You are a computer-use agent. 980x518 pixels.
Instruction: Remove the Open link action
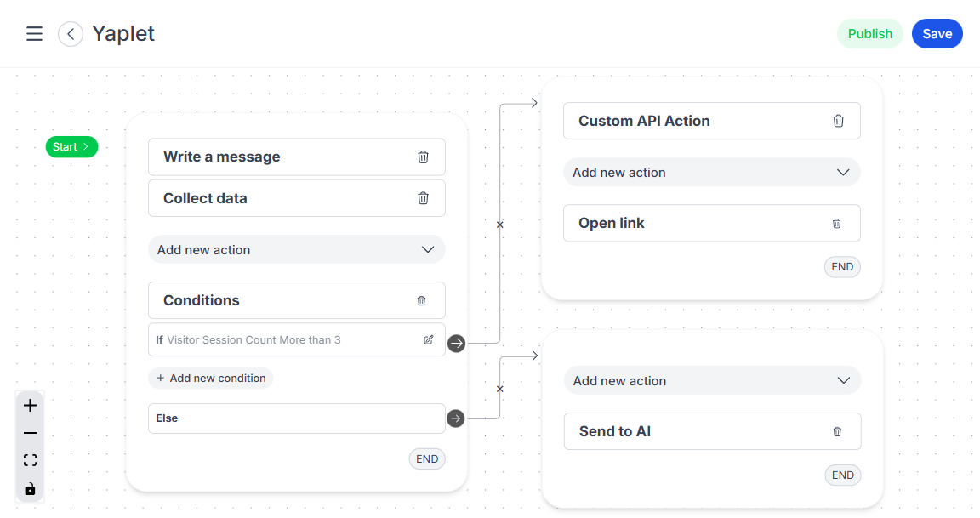click(836, 223)
